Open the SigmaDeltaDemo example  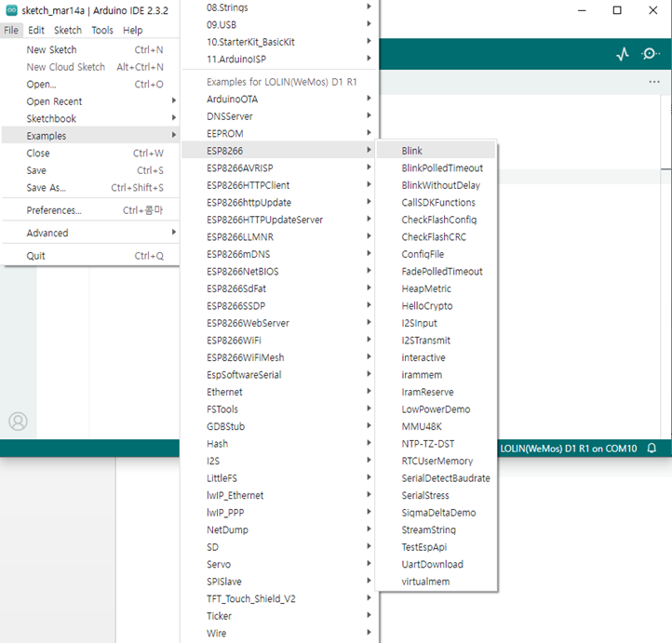(x=436, y=513)
